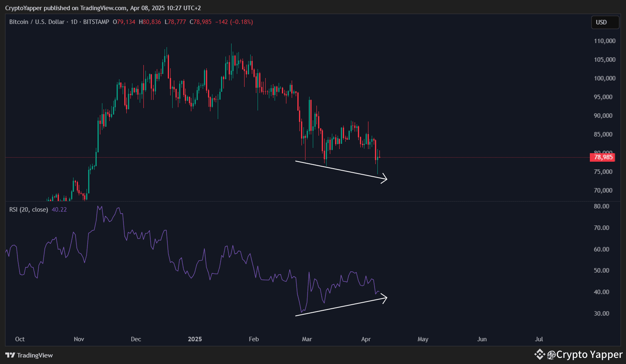Select the Apr label on the time axis
The height and width of the screenshot is (364, 626).
pyautogui.click(x=366, y=339)
